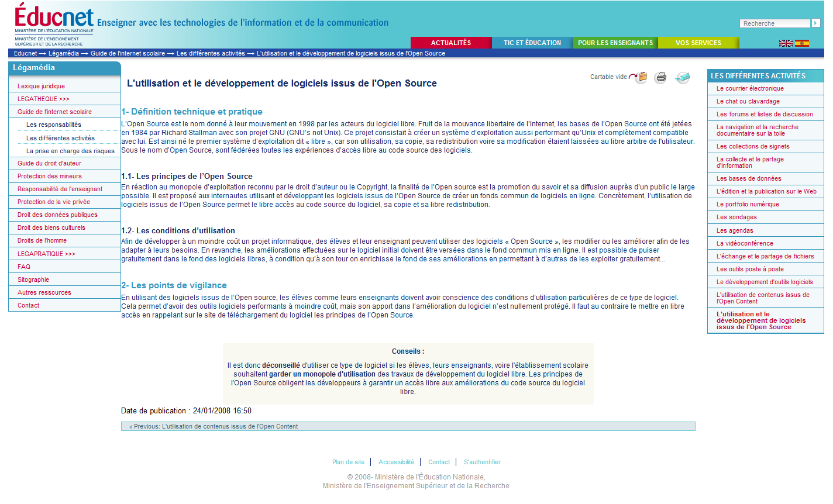
Task: Switch to English with UK flag
Action: click(x=786, y=43)
